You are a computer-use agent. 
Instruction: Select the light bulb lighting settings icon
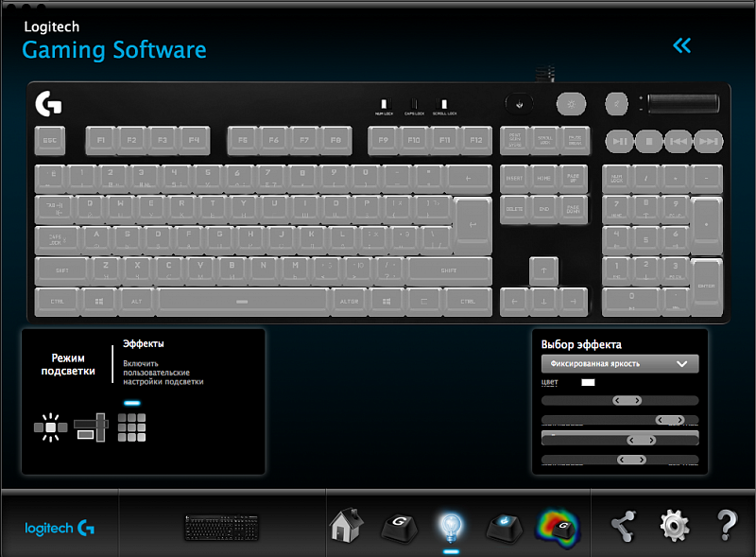451,527
